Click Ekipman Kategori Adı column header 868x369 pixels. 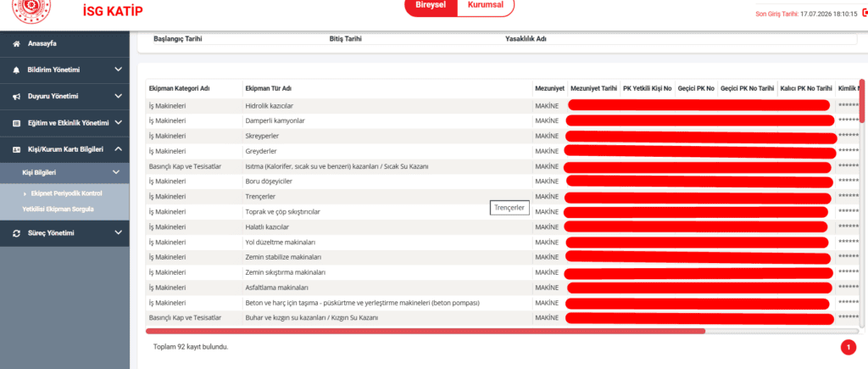tap(180, 88)
